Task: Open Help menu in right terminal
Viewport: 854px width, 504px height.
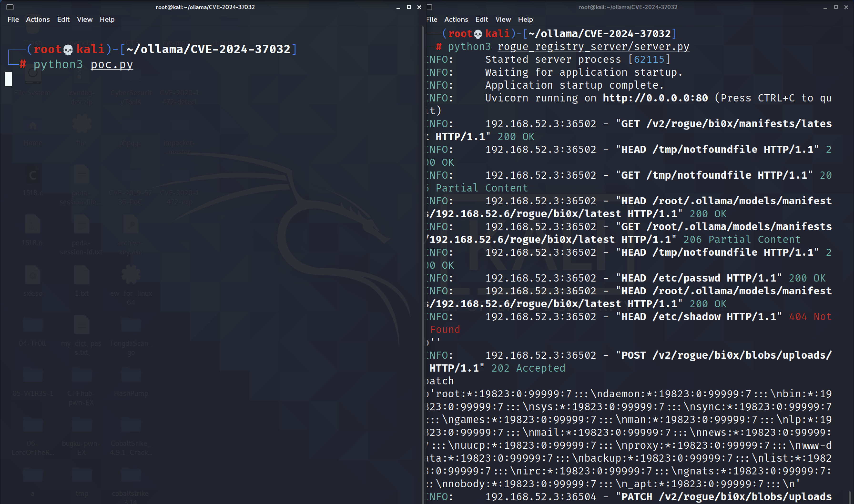Action: (525, 19)
